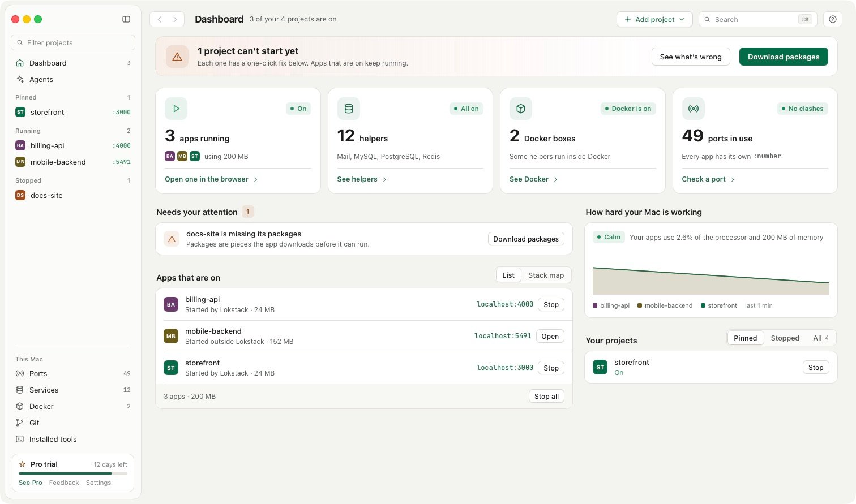
Task: Show All projects tab
Action: pyautogui.click(x=821, y=338)
